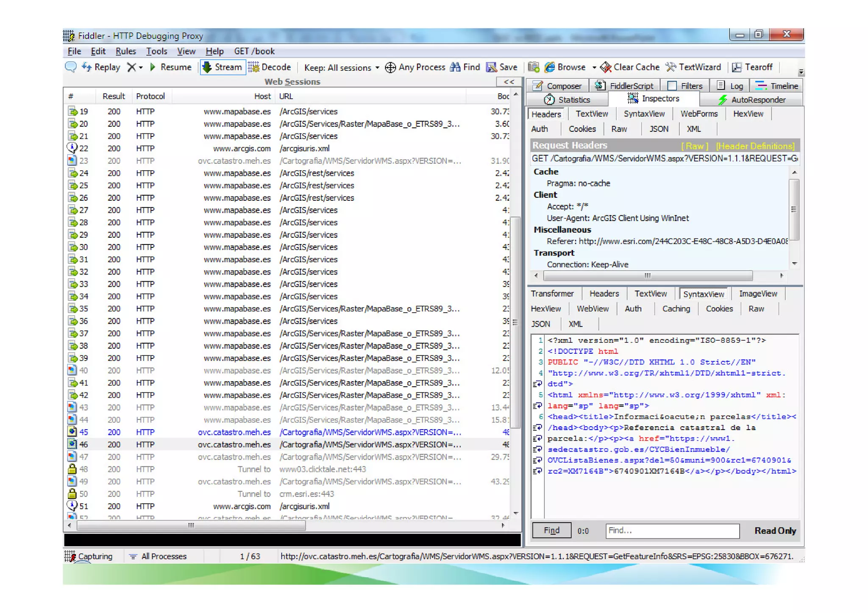Open the Rules menu
Screen dimensions: 868x613
pyautogui.click(x=125, y=51)
